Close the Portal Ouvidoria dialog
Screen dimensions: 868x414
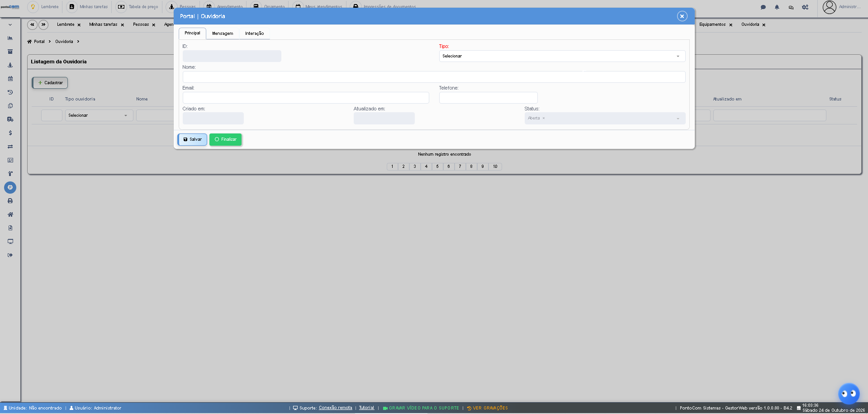point(682,16)
